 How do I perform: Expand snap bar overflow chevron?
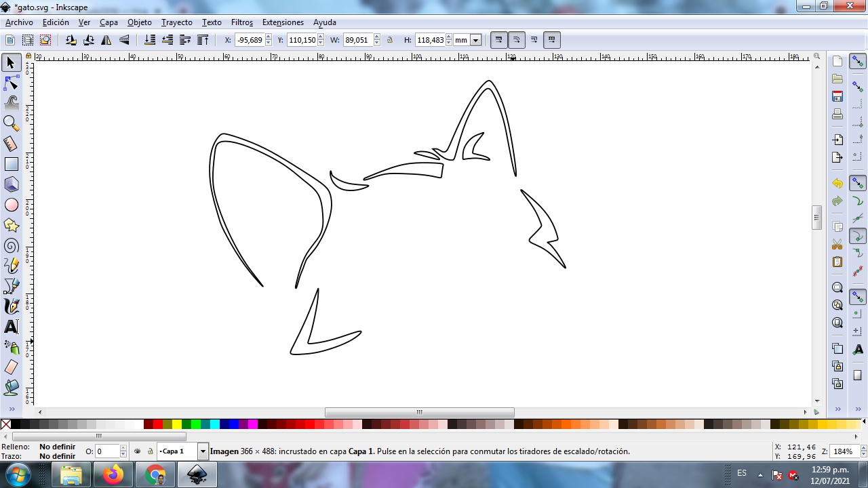click(859, 409)
